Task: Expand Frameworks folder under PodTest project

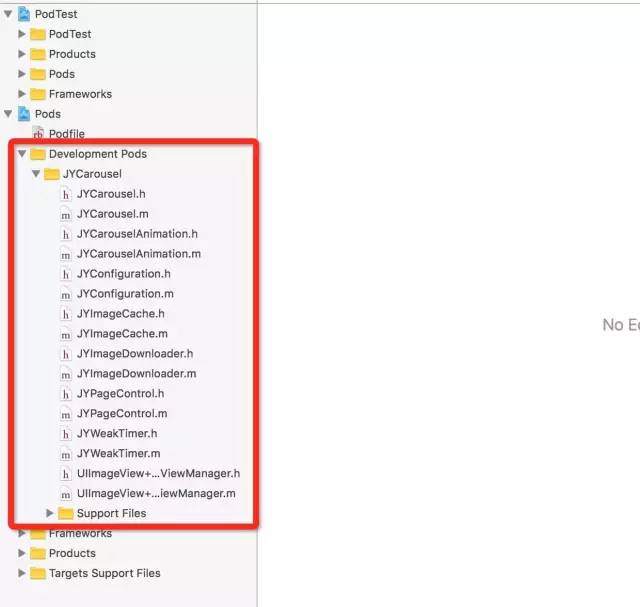Action: tap(22, 94)
